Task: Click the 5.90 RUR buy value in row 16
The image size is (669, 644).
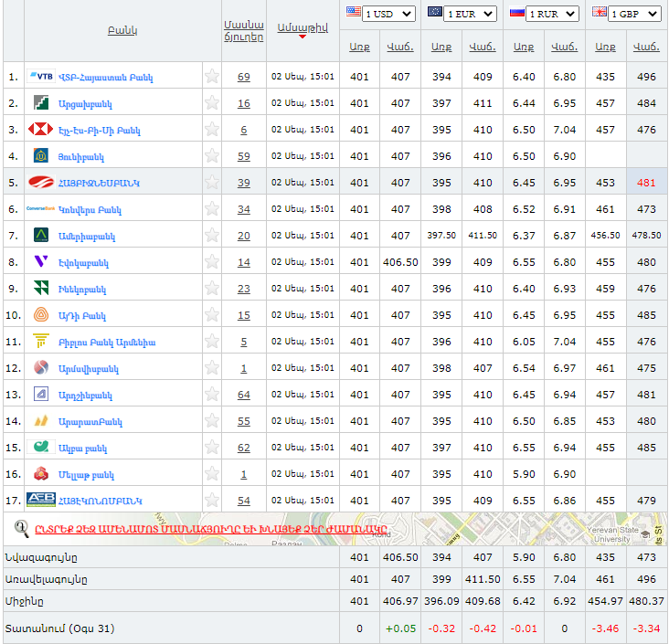Action: [524, 474]
